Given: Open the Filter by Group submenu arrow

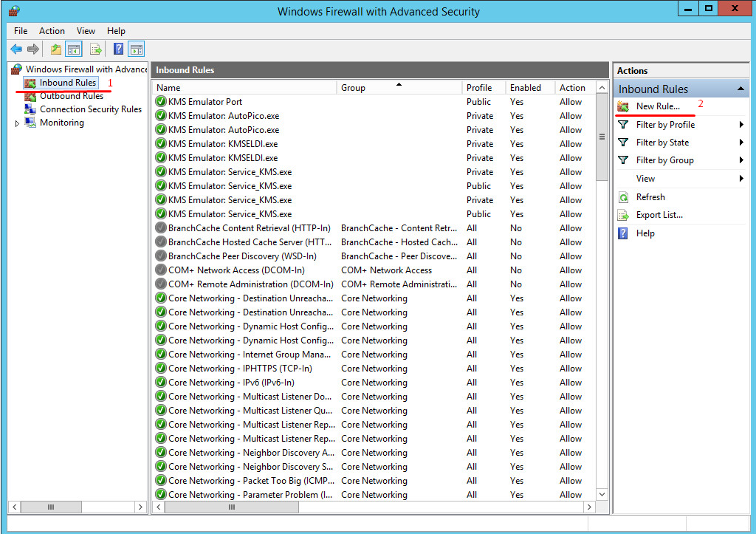Looking at the screenshot, I should pos(741,160).
